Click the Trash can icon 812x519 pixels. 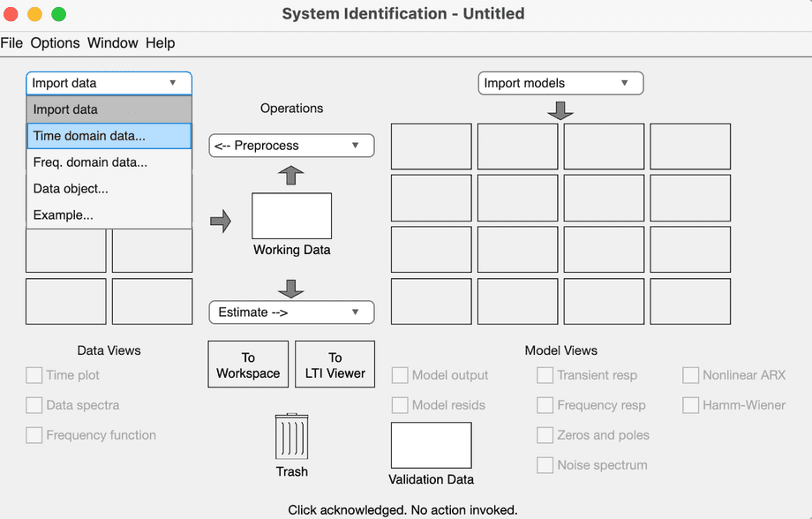(x=291, y=437)
